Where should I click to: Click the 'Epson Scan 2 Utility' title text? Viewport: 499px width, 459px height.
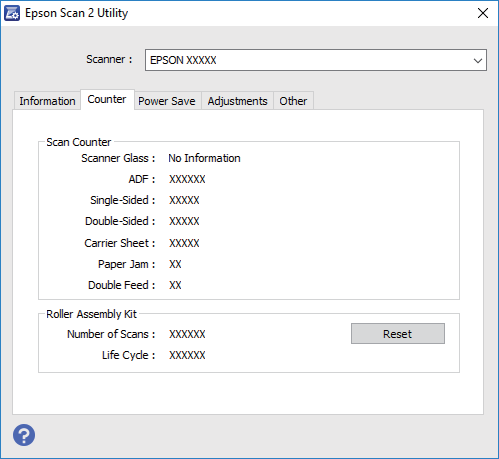(x=77, y=13)
